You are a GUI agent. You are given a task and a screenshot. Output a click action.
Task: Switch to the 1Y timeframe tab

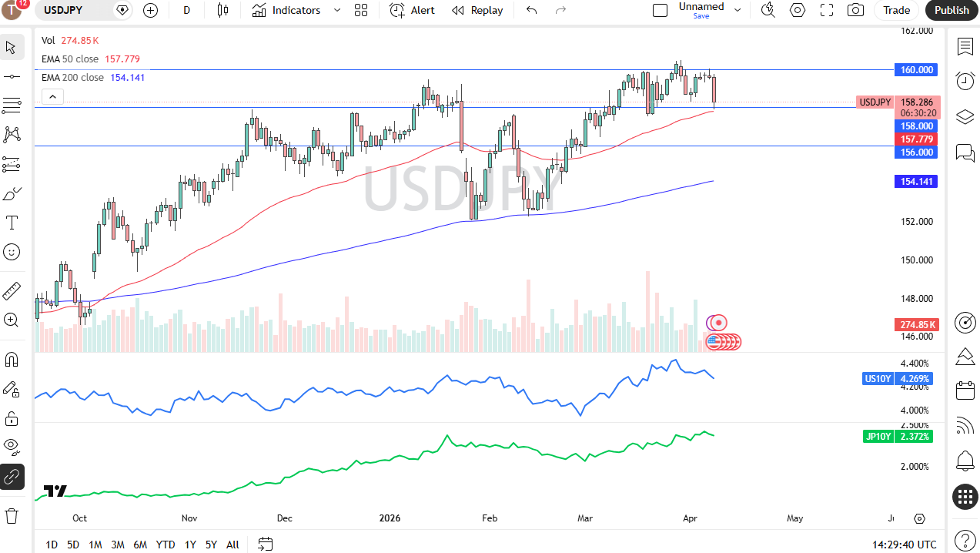[189, 545]
